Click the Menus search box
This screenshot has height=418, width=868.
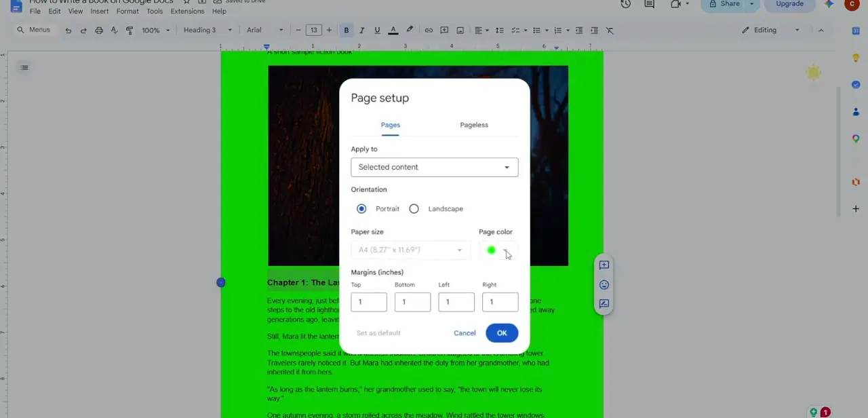point(34,30)
